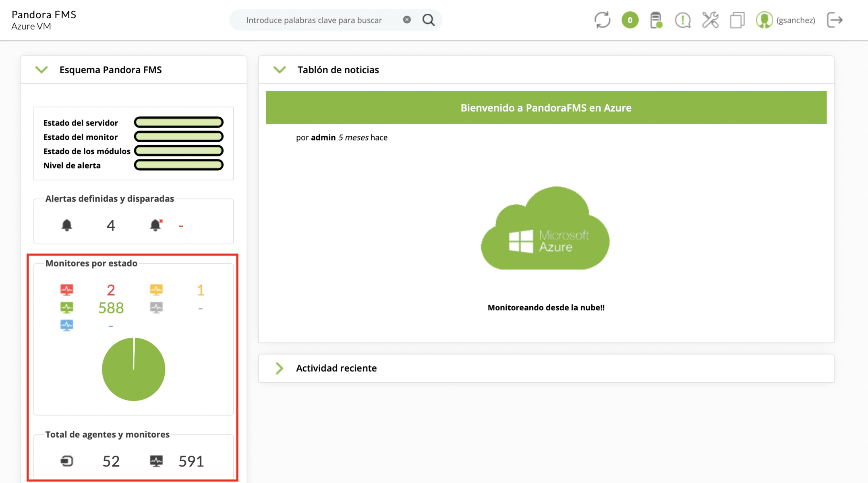Open the tools wrench and screwdriver icon
Viewport: 868px width, 483px height.
pos(710,20)
